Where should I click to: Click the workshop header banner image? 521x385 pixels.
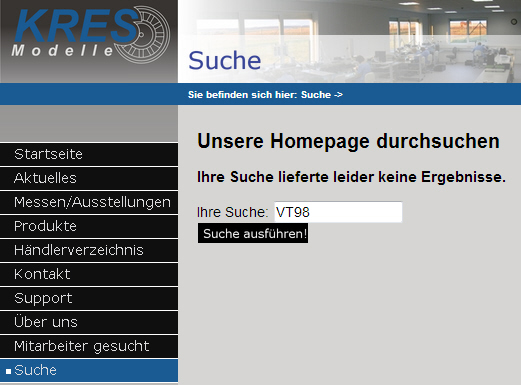349,41
